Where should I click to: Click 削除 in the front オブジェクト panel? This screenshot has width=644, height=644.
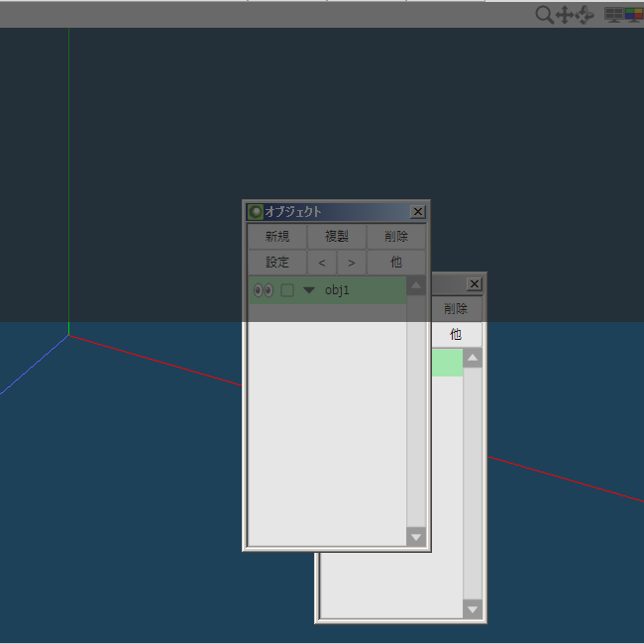pyautogui.click(x=396, y=236)
